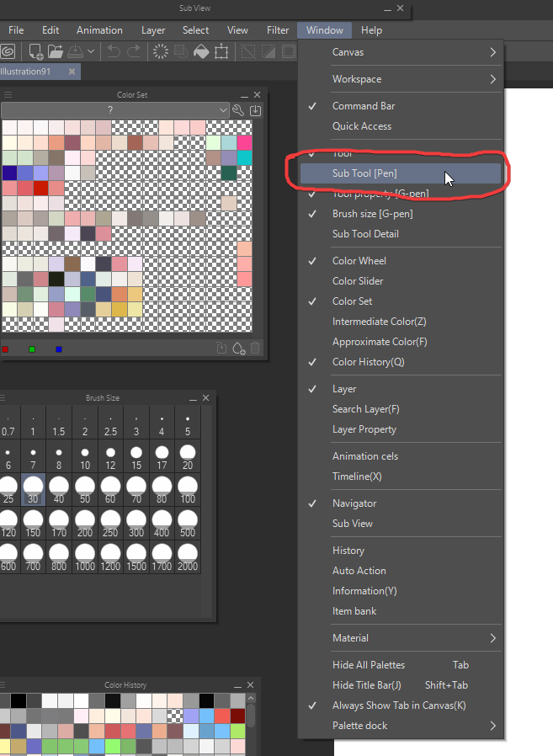This screenshot has height=756, width=553.
Task: Click the Fill bucket icon
Action: click(x=201, y=51)
